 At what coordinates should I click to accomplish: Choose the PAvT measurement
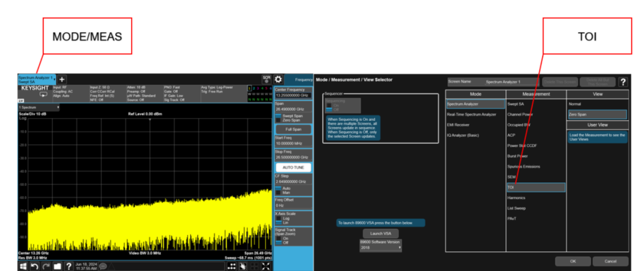pos(536,219)
